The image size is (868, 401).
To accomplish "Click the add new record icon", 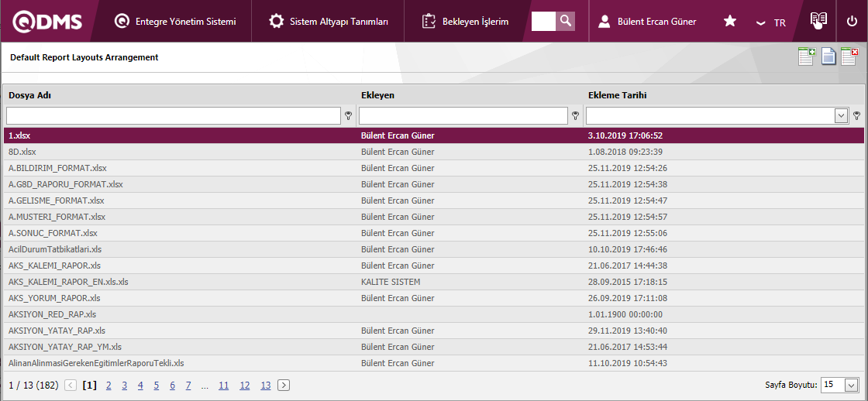I will 807,57.
